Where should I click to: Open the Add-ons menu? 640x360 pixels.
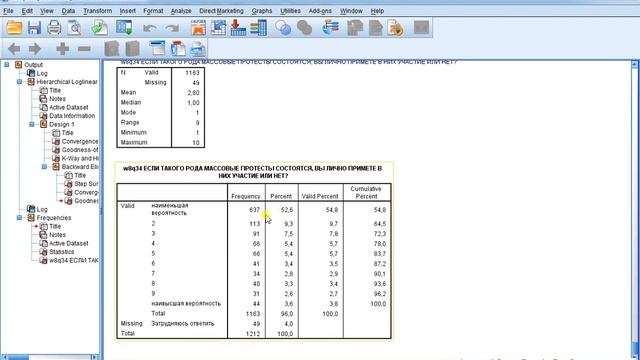pyautogui.click(x=320, y=11)
